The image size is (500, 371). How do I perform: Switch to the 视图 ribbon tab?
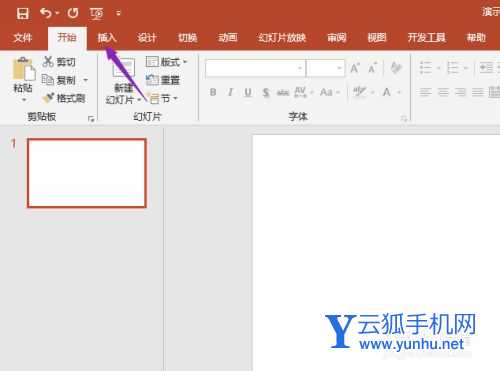coord(377,38)
